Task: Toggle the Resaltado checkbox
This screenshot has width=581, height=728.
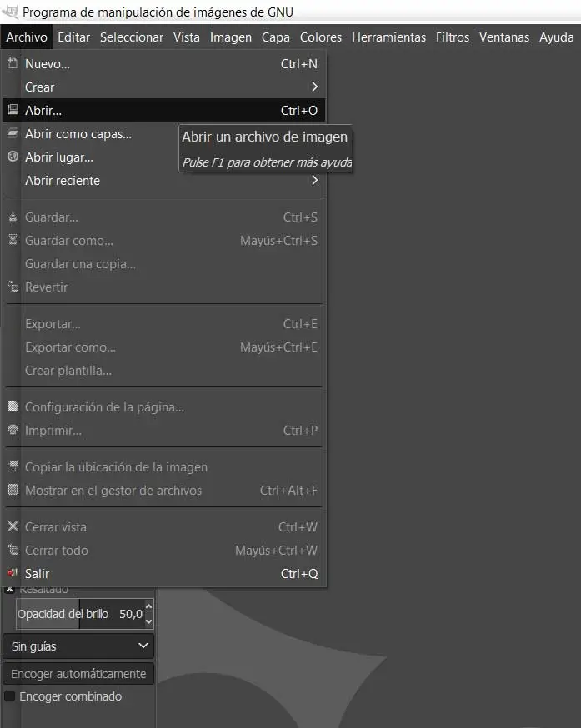Action: (9, 590)
